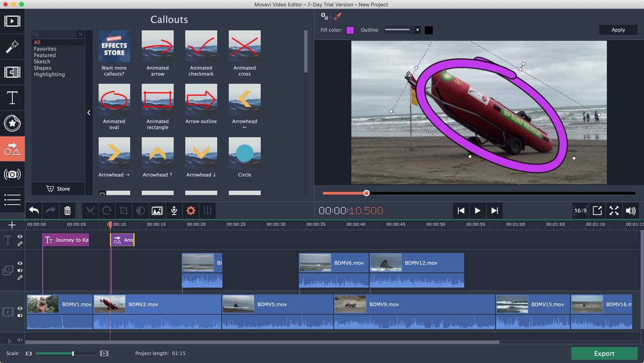Click the purple Fill color swatch

point(350,30)
